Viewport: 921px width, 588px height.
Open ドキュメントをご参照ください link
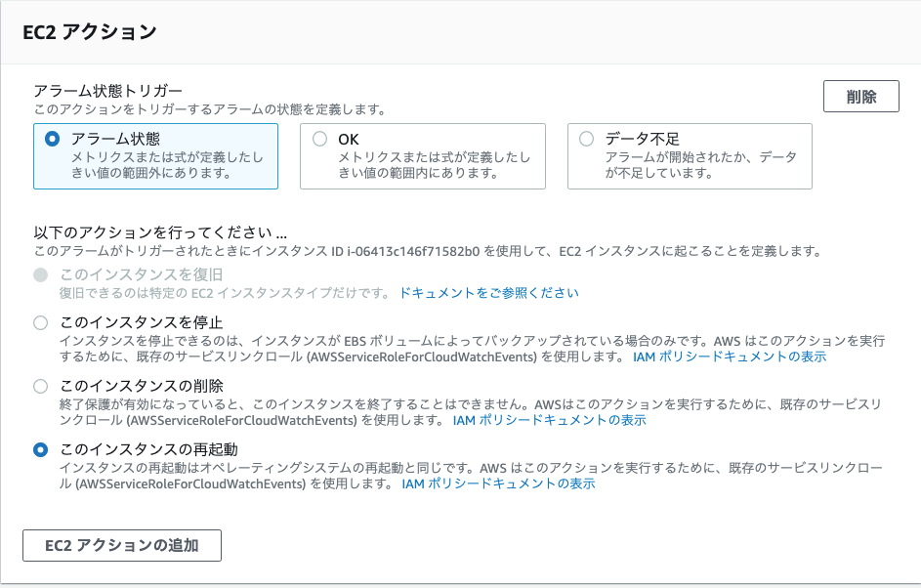coord(488,292)
